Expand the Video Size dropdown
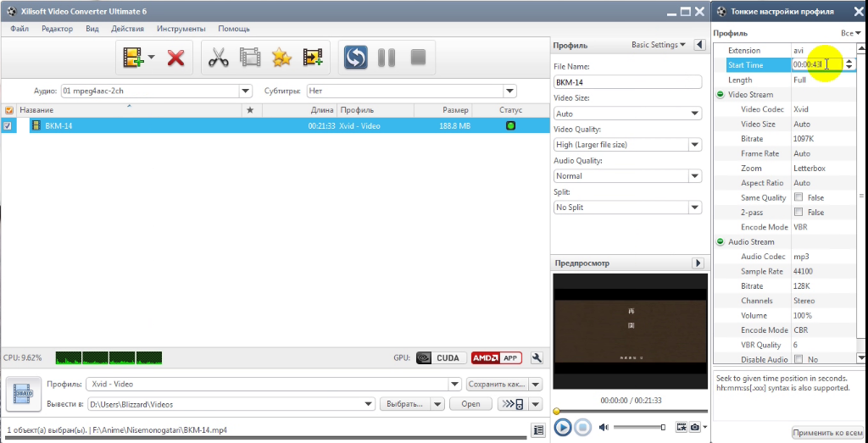 [695, 114]
